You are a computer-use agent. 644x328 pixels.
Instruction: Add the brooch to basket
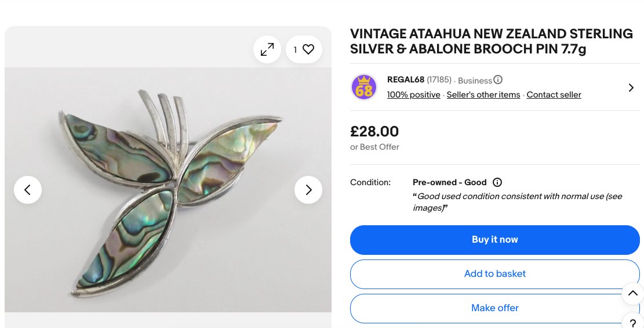coord(494,274)
